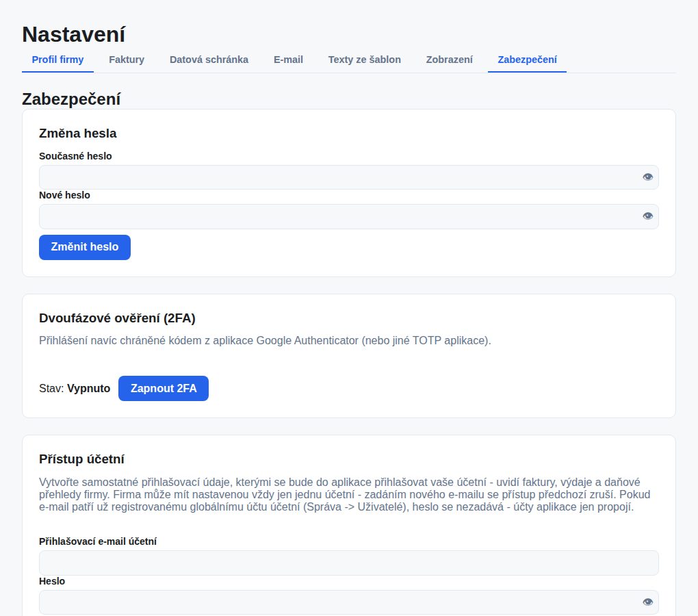
Task: Switch to the Faktury tab
Action: click(127, 60)
